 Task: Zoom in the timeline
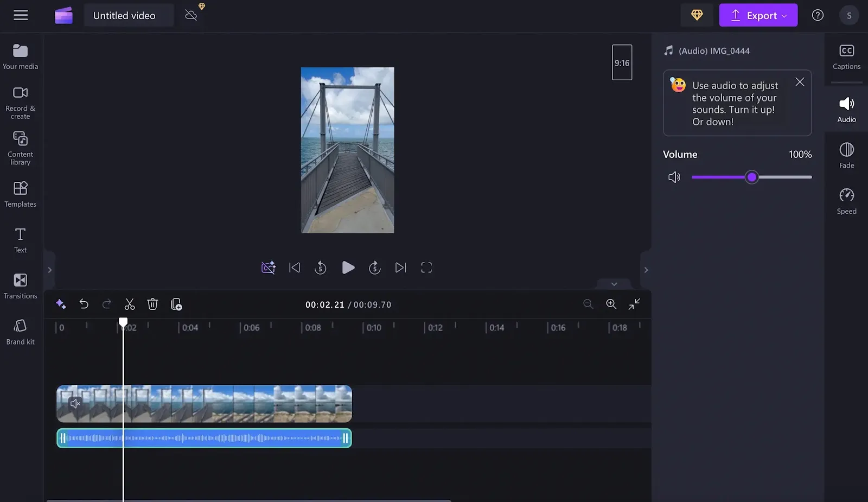point(611,304)
